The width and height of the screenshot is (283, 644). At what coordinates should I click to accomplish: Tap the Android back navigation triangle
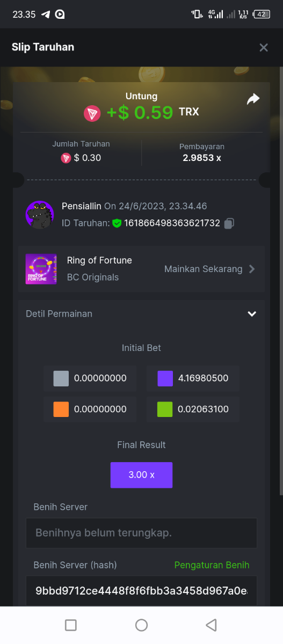(x=212, y=625)
